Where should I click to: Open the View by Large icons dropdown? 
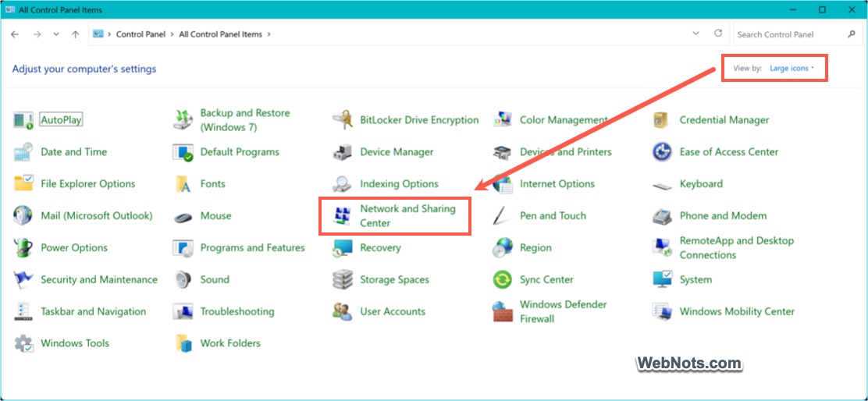tap(792, 69)
